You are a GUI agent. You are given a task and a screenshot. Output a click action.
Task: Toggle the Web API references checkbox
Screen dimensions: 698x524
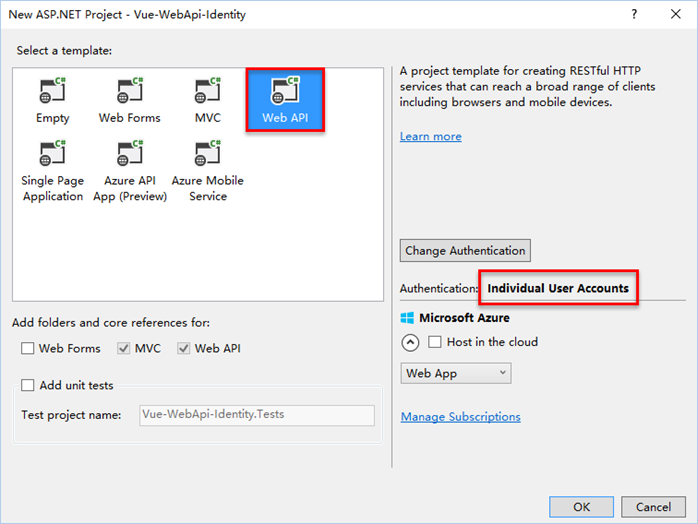click(183, 348)
